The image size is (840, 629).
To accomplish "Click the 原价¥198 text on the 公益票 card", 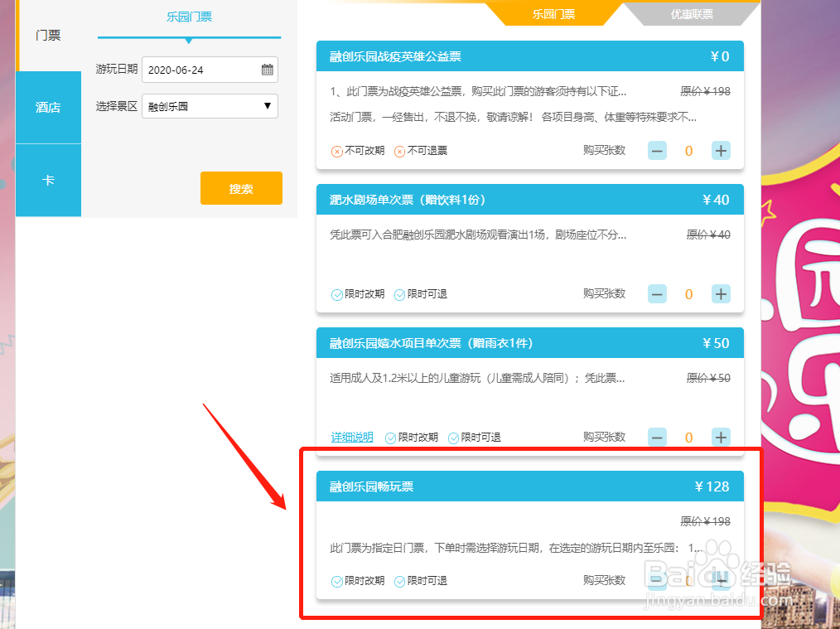I will [705, 92].
